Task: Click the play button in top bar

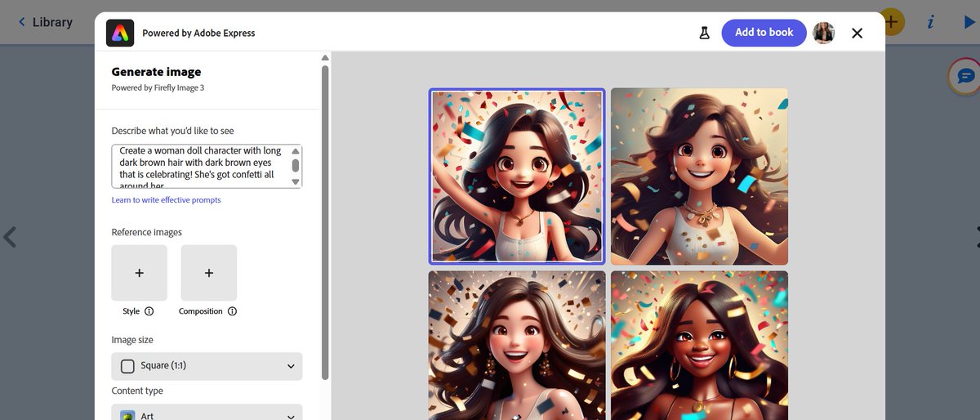Action: [969, 22]
